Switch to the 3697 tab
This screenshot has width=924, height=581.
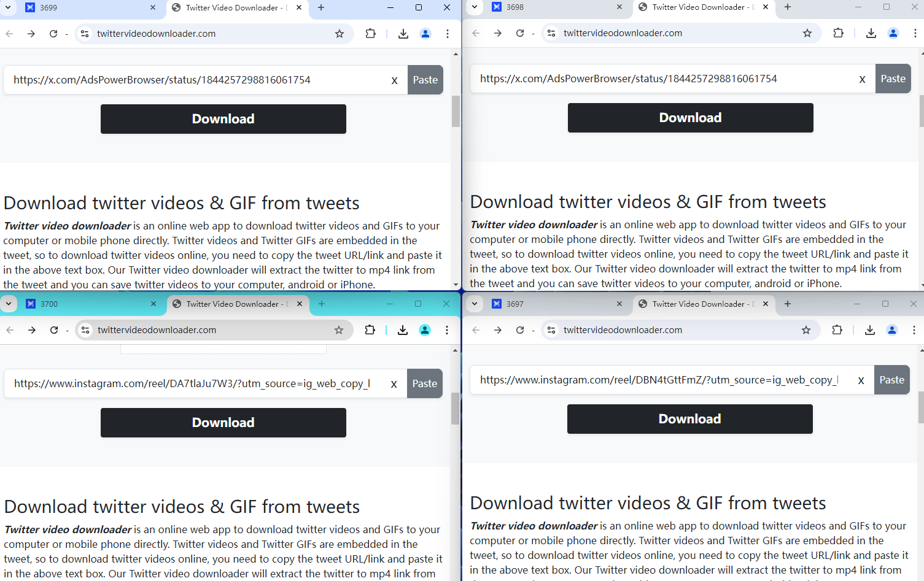coord(557,304)
